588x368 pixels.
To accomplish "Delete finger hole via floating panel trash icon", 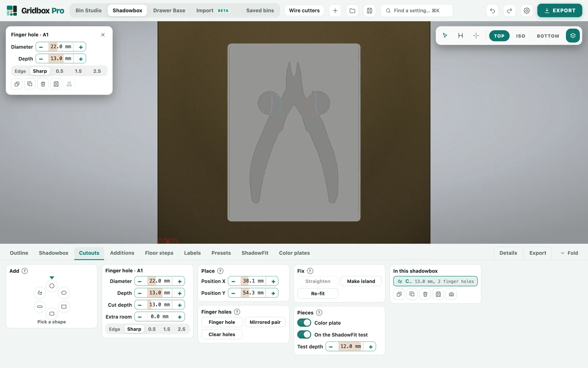I will coord(43,84).
